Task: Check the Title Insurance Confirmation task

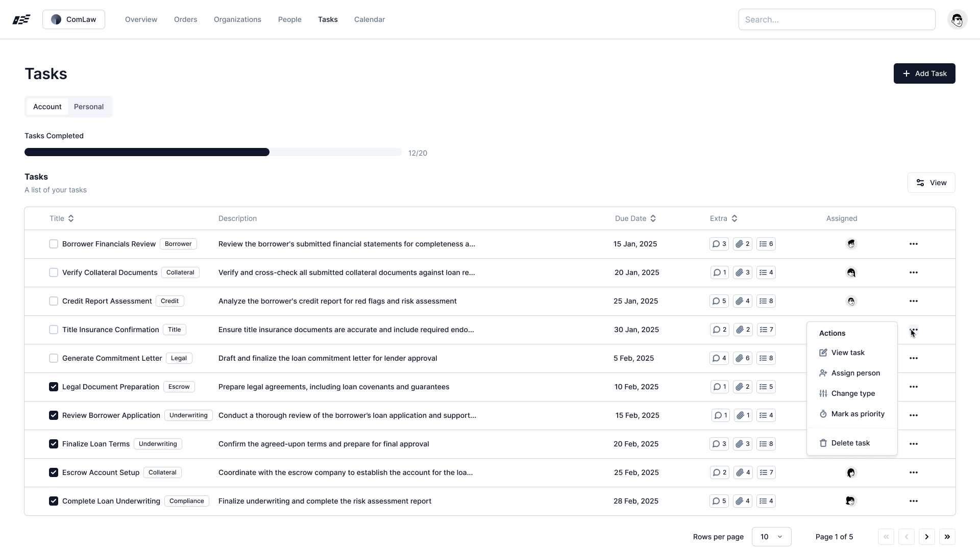Action: (54, 330)
